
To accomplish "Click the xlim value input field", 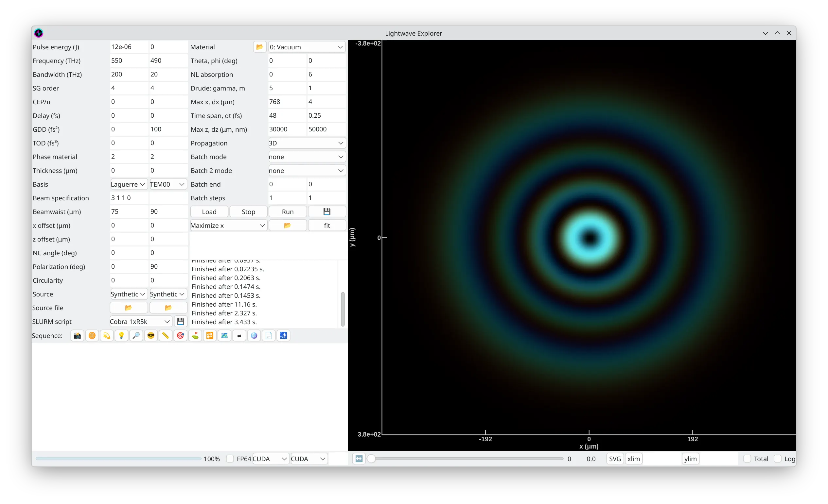I will 662,459.
